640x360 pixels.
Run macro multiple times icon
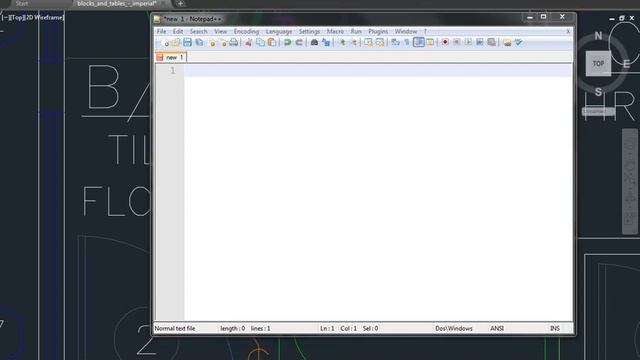coord(480,42)
